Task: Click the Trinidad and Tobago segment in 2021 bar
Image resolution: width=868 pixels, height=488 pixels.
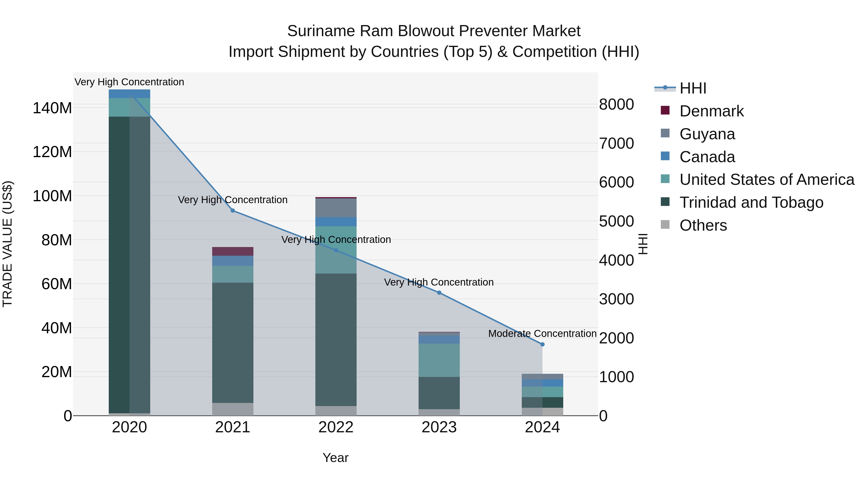Action: (232, 343)
